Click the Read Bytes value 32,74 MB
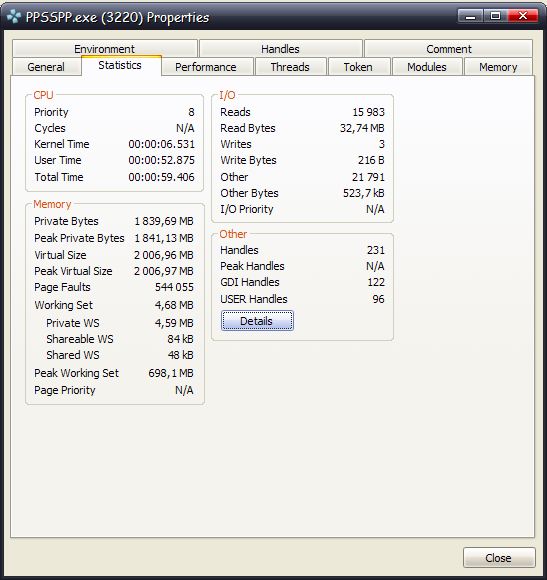This screenshot has height=580, width=547. [362, 128]
